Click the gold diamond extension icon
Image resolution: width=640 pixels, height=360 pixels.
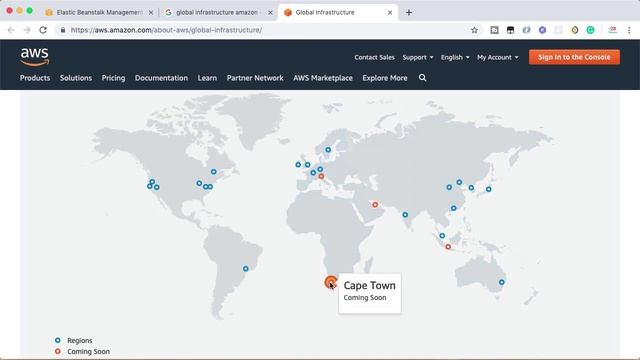(x=574, y=30)
